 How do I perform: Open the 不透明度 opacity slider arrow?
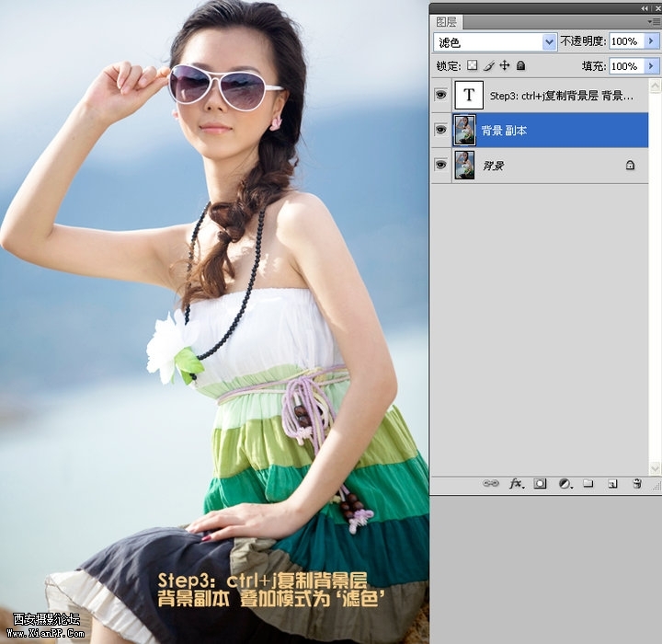click(x=652, y=42)
